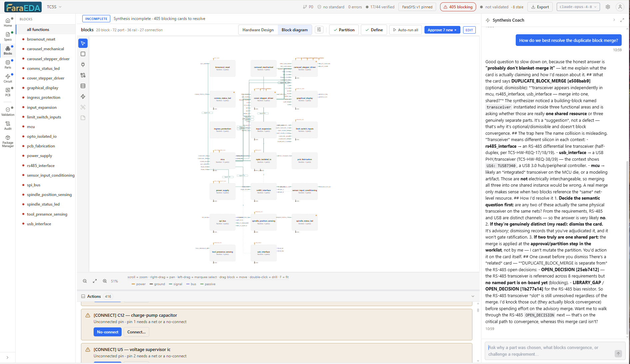630x364 pixels.
Task: Click the Synthesis Coach chat scrollbar
Action: click(x=627, y=248)
